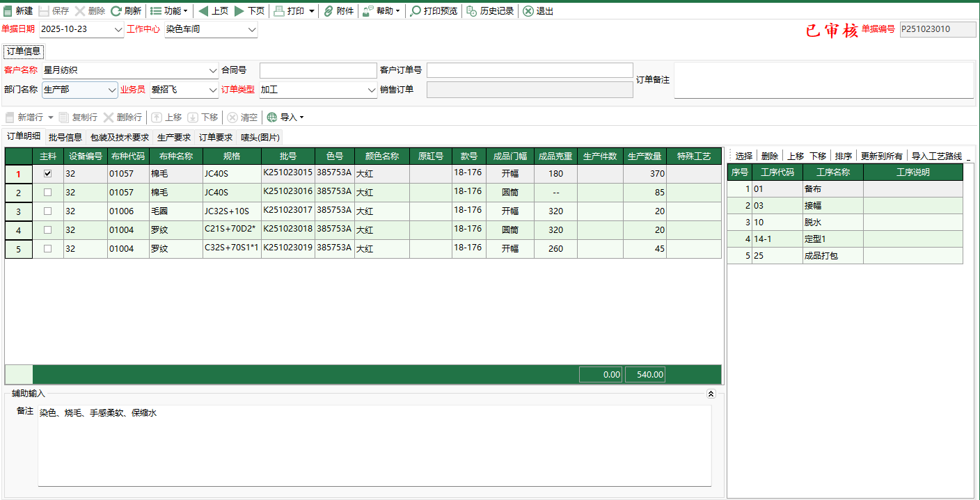The image size is (980, 500).
Task: Uncheck the 主料 checkbox in row 1
Action: 48,174
